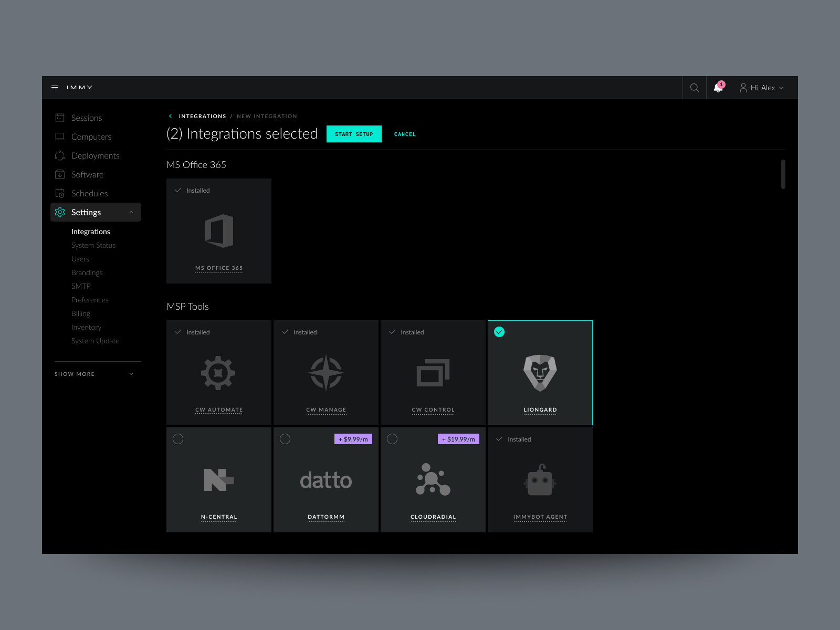The height and width of the screenshot is (630, 840).
Task: Select the MS Office 365 integration icon
Action: 219,231
